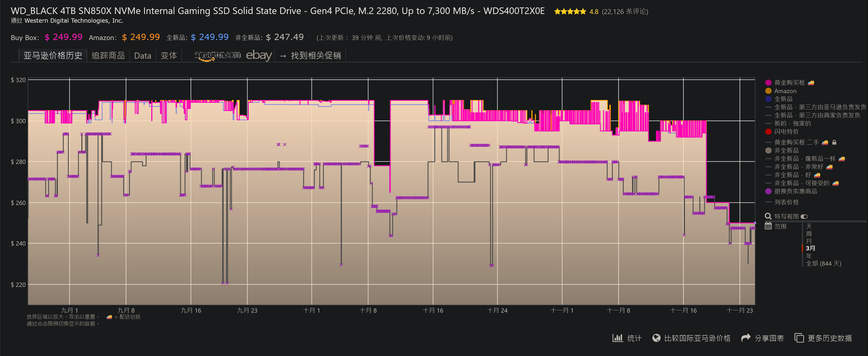The image size is (868, 356).
Task: Set the range to 天
Action: point(809,226)
